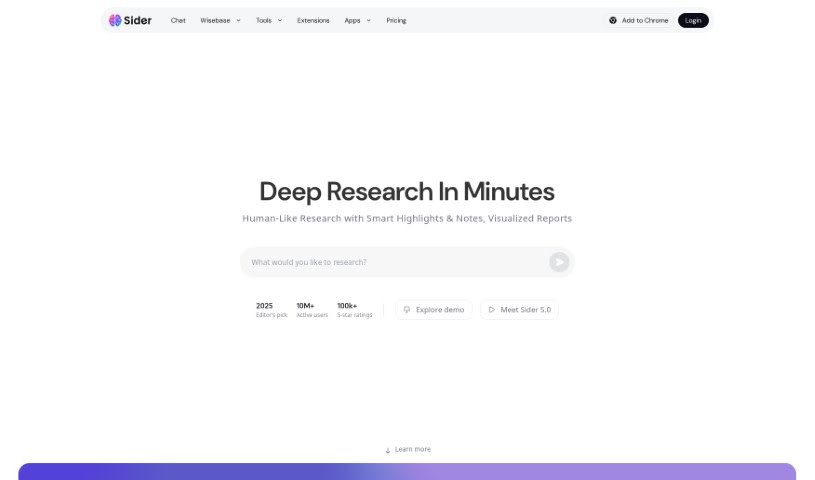Submit research with the send arrow icon
This screenshot has width=815, height=480.
point(559,262)
